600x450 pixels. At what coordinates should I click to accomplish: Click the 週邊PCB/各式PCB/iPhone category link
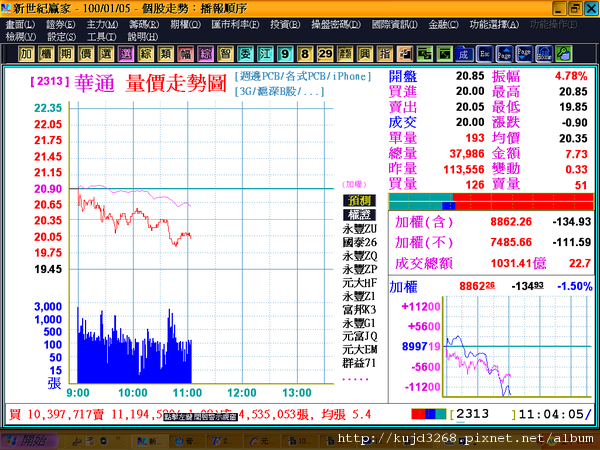point(303,76)
